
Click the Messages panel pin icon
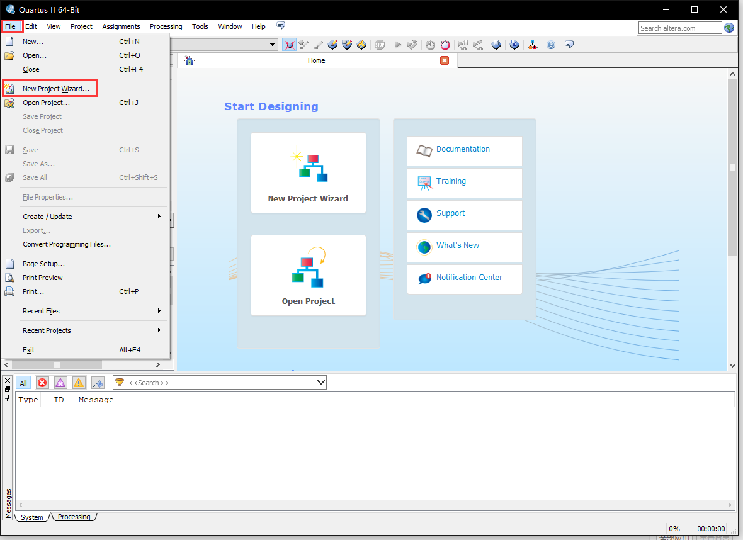(7, 397)
